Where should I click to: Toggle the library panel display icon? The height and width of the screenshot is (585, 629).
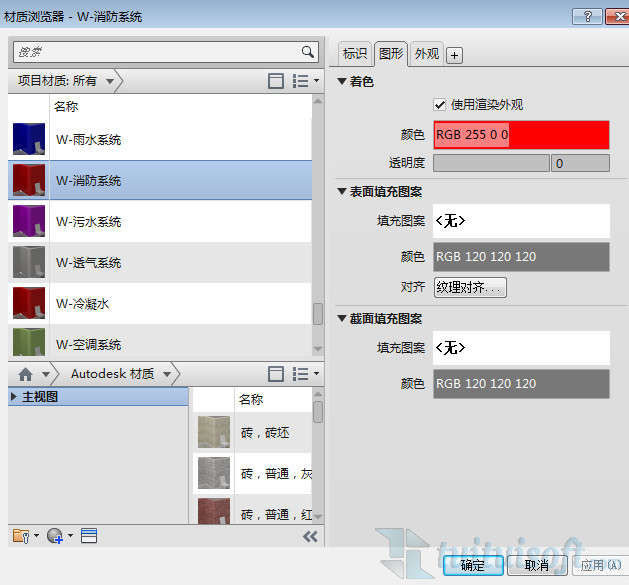click(277, 374)
